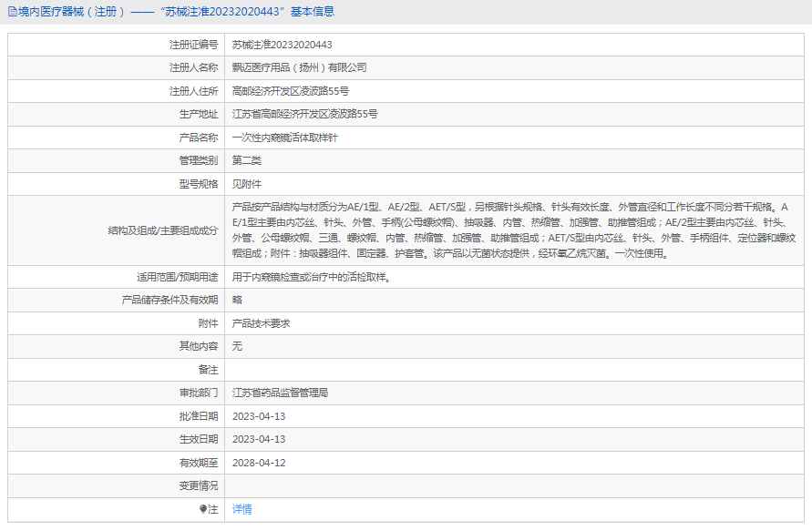Click the 产品储存条件及有效期 label
The width and height of the screenshot is (812, 531).
tap(170, 300)
